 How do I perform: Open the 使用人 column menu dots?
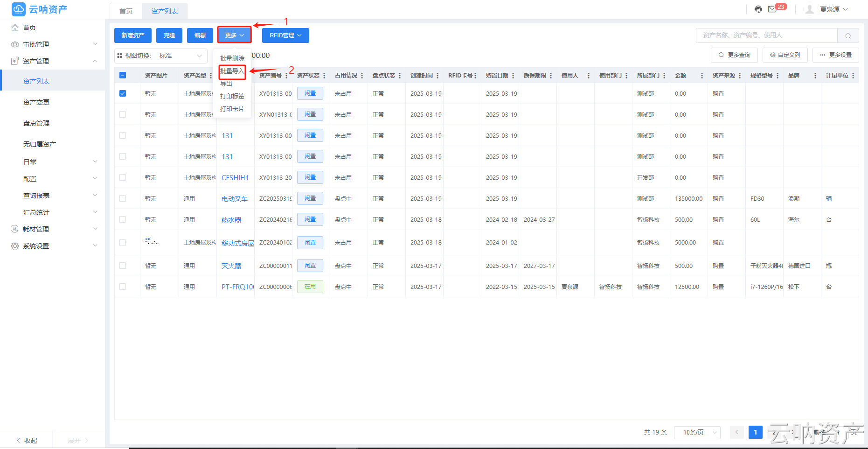pyautogui.click(x=589, y=76)
